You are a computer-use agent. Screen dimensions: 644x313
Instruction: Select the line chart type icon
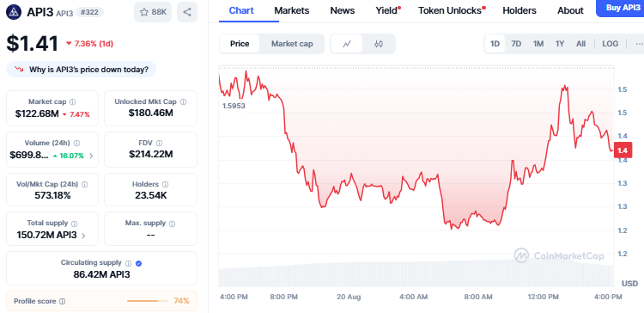(347, 44)
